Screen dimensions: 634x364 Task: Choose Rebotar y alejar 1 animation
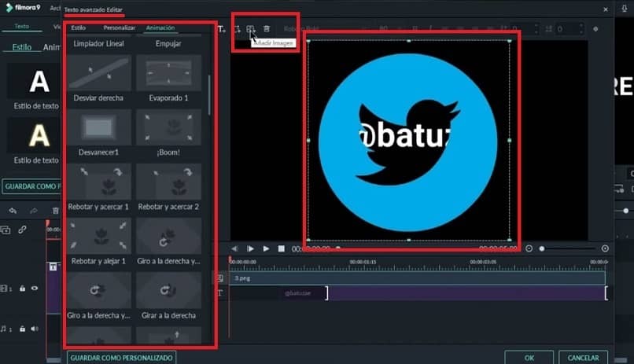pos(99,241)
